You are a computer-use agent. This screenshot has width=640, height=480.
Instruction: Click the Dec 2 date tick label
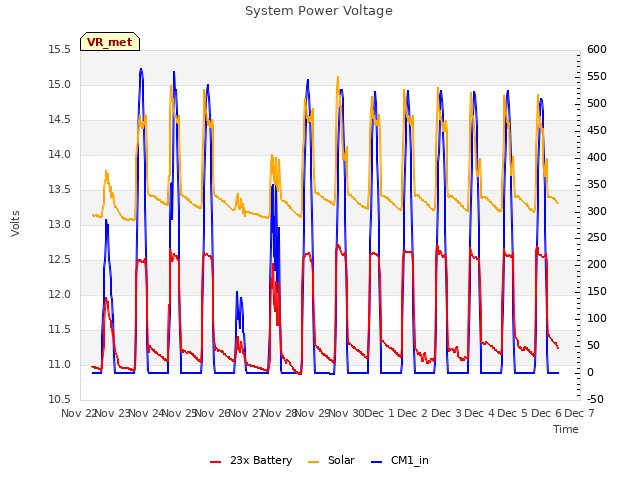tap(413, 414)
